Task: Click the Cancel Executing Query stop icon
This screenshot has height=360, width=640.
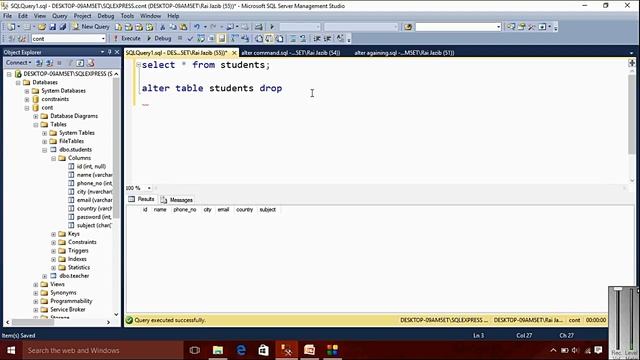Action: coord(180,38)
